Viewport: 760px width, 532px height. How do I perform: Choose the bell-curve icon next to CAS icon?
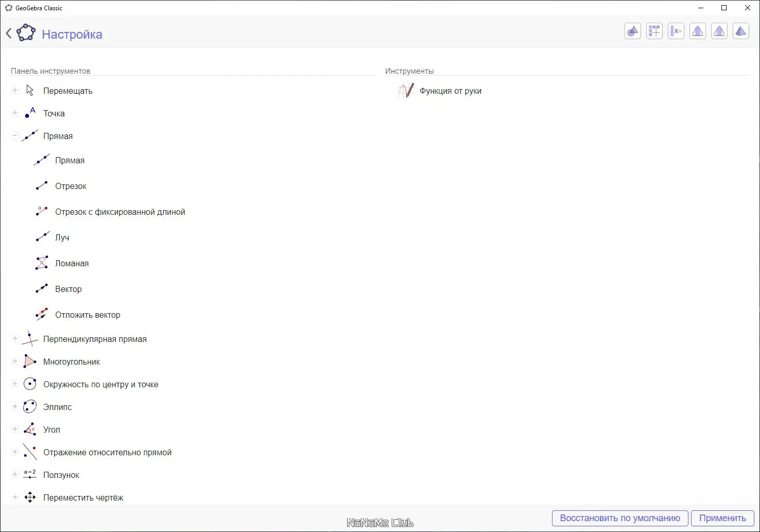click(698, 31)
